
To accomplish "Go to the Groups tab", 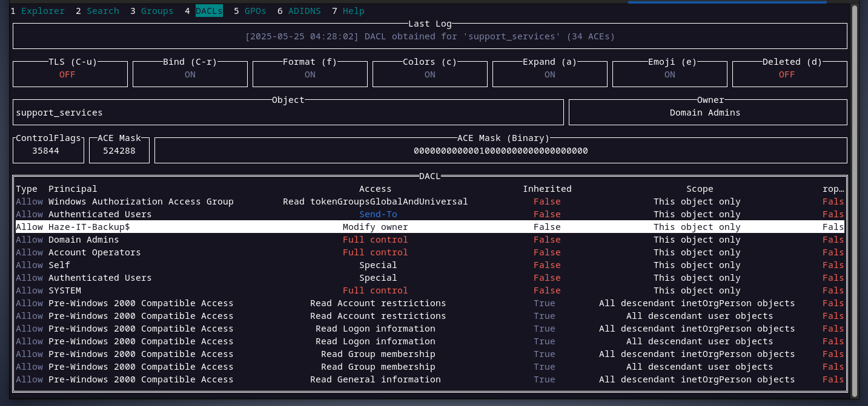I will click(x=157, y=11).
